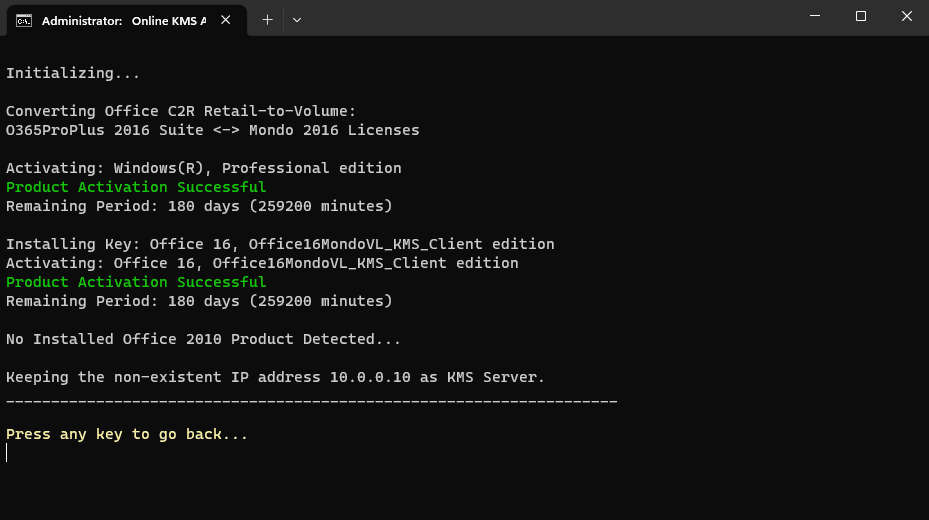This screenshot has width=929, height=520.
Task: Click 'Converting Office C2R Retail-to-Volume:' text
Action: pos(181,111)
